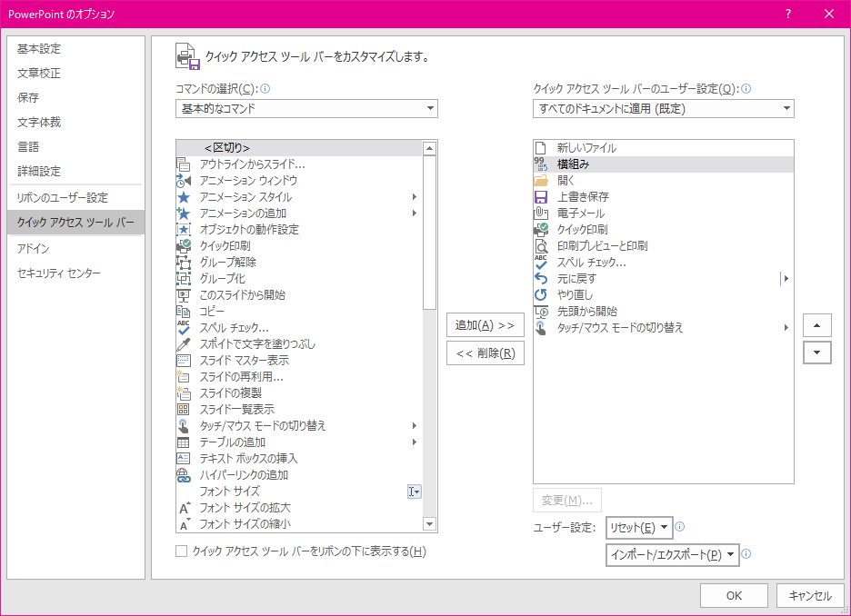Select the フォント サイズの縮小 icon

[x=185, y=524]
